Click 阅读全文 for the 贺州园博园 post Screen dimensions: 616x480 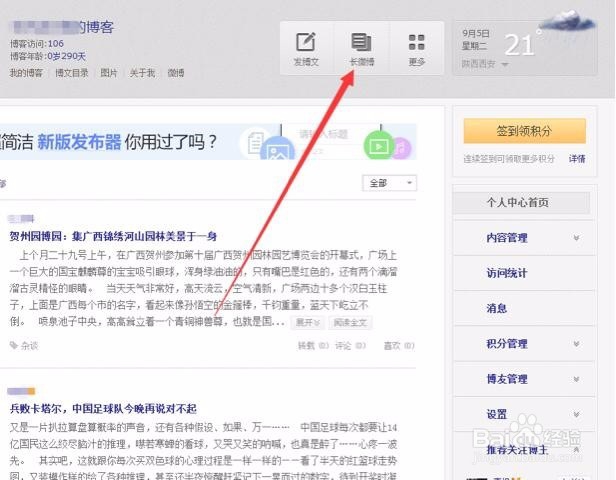click(x=350, y=322)
